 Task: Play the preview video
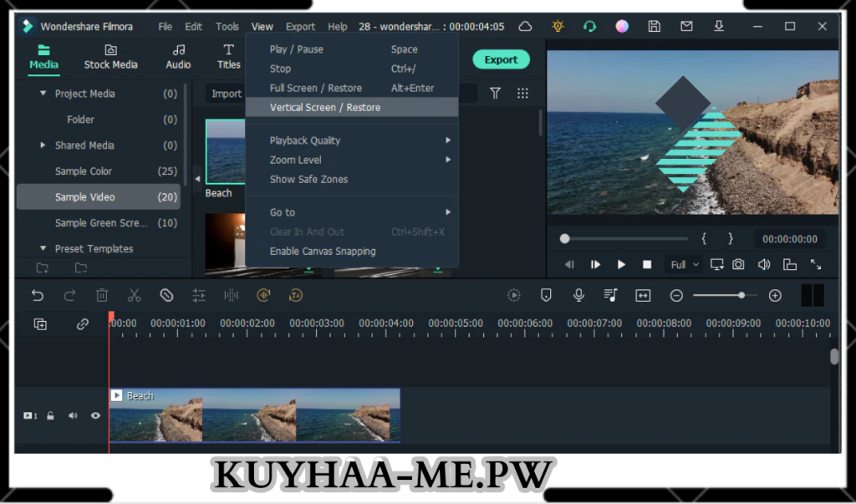621,264
